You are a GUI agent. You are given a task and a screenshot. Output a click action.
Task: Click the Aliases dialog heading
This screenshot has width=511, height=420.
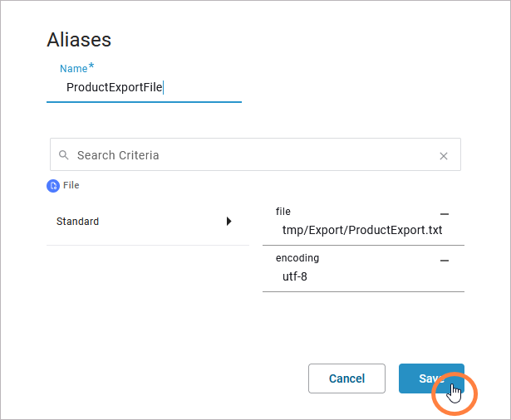79,40
